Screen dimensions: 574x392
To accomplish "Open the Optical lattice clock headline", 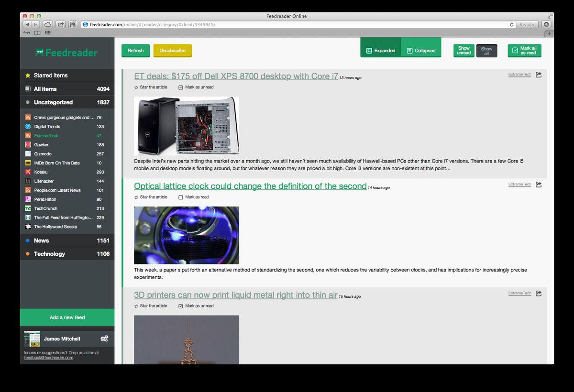I will pos(250,186).
